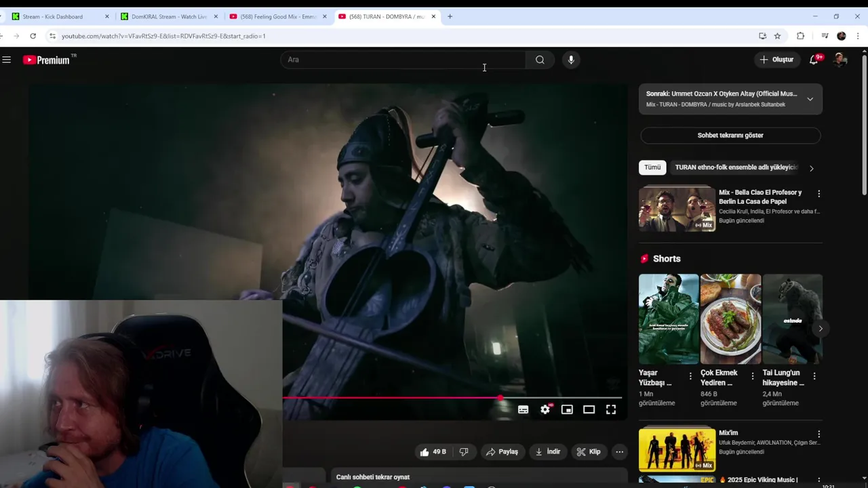Click the red playhead scrubber

tap(500, 398)
